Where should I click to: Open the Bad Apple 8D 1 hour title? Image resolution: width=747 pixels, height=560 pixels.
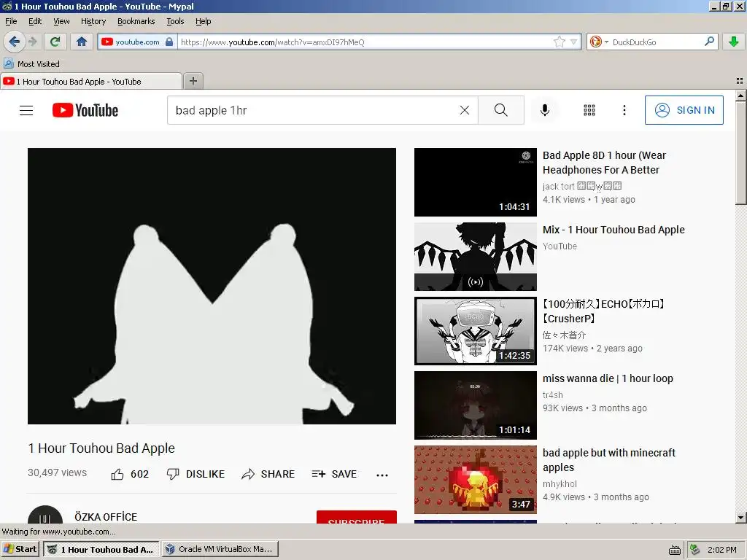604,163
